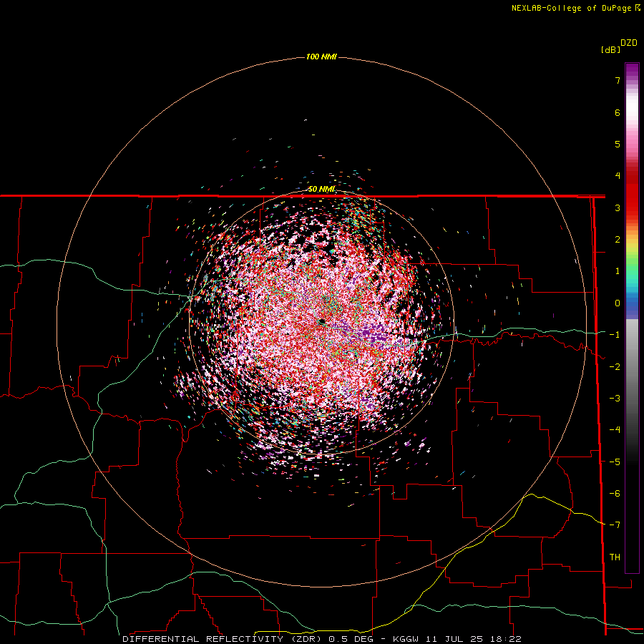This screenshot has height=644, width=644.
Task: Click the 18:22 timestamp in caption
Action: [x=506, y=639]
